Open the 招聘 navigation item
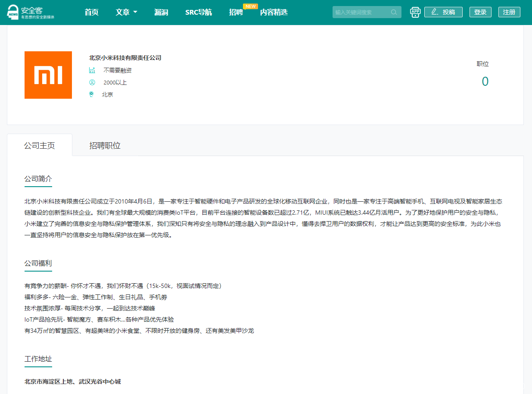Viewport: 532px width, 394px height. tap(236, 12)
